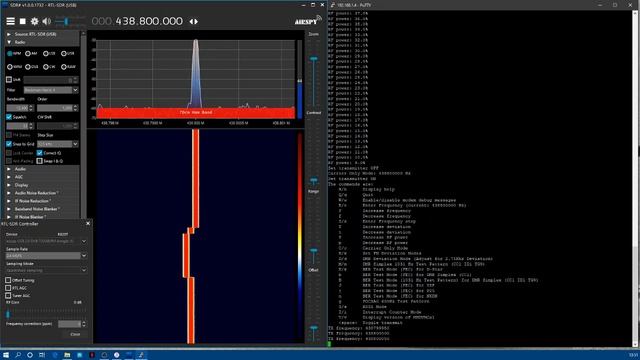This screenshot has width=640, height=360.
Task: Click the squelch level stepper field
Action: pyautogui.click(x=20, y=126)
